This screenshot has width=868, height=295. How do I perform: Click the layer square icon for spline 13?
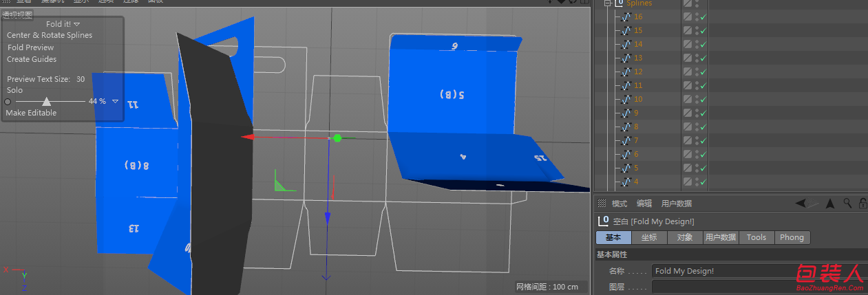pos(687,58)
